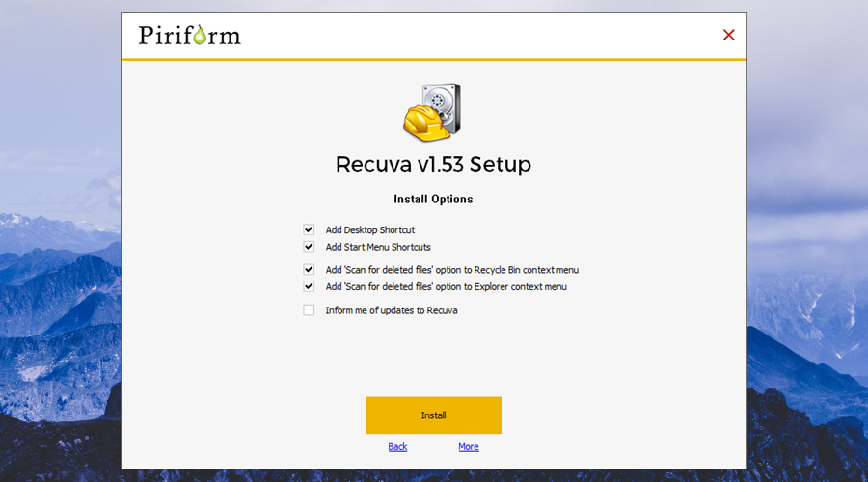Uncheck Add Desktop Shortcut checkbox
Image resolution: width=868 pixels, height=482 pixels.
(x=309, y=229)
